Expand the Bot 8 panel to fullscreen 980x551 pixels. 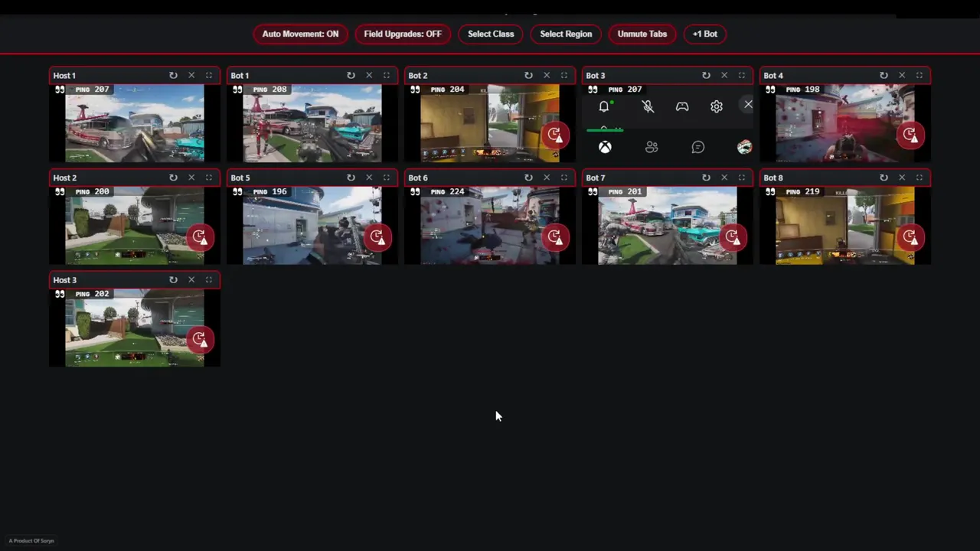coord(920,178)
